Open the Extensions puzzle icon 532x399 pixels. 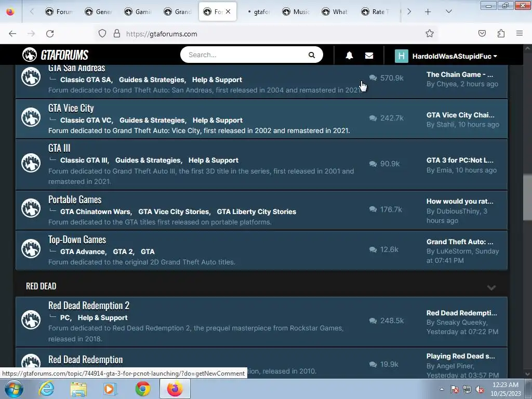[501, 33]
